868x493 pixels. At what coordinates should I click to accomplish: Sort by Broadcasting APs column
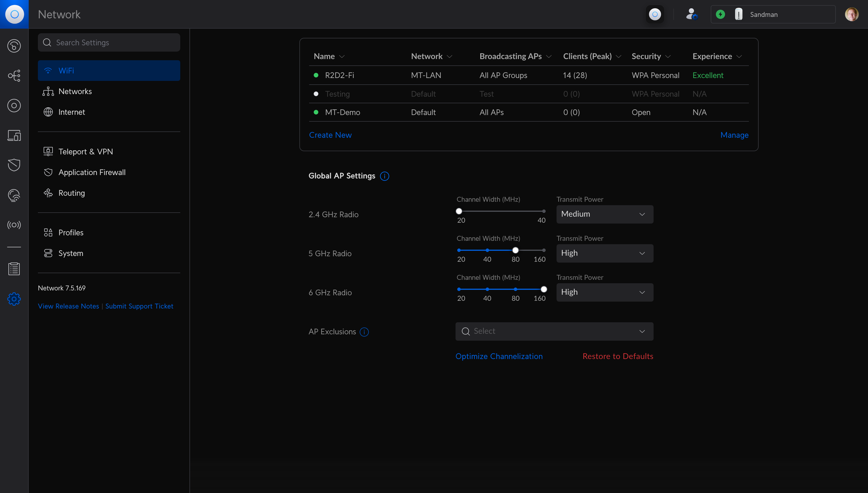click(516, 56)
